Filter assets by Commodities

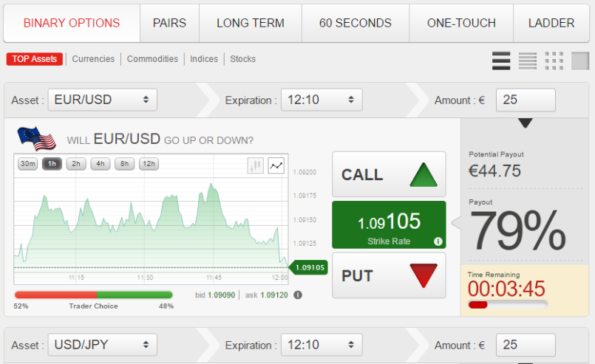(x=152, y=59)
